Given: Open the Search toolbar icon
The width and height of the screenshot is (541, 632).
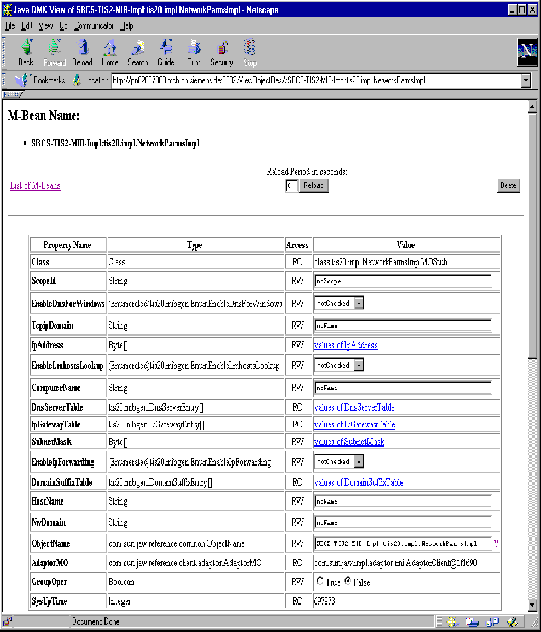Looking at the screenshot, I should click(138, 52).
